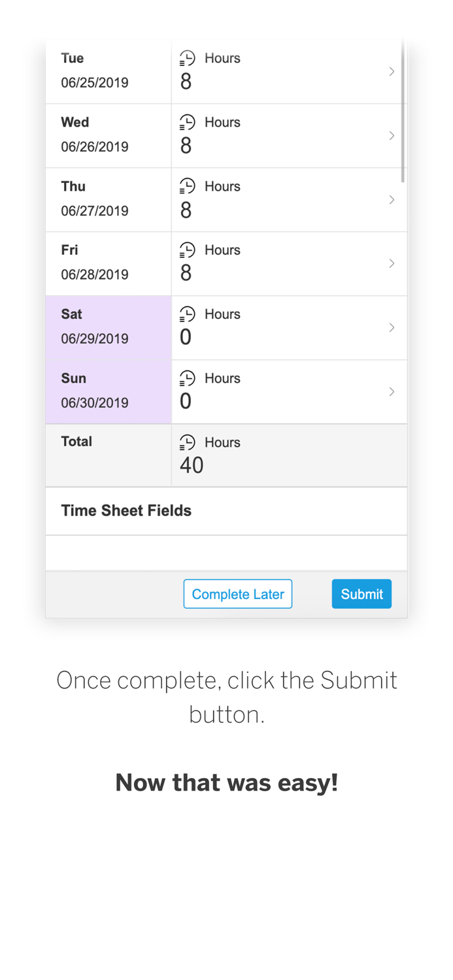Click the clock icon on Tuesday's row
This screenshot has height=980, width=453.
187,57
